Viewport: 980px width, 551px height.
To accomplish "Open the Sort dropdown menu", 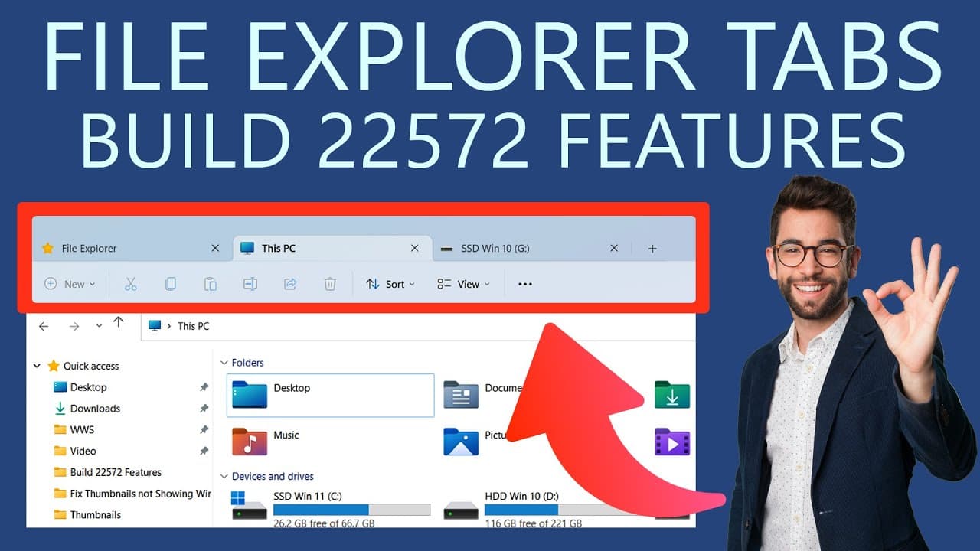I will pyautogui.click(x=390, y=284).
